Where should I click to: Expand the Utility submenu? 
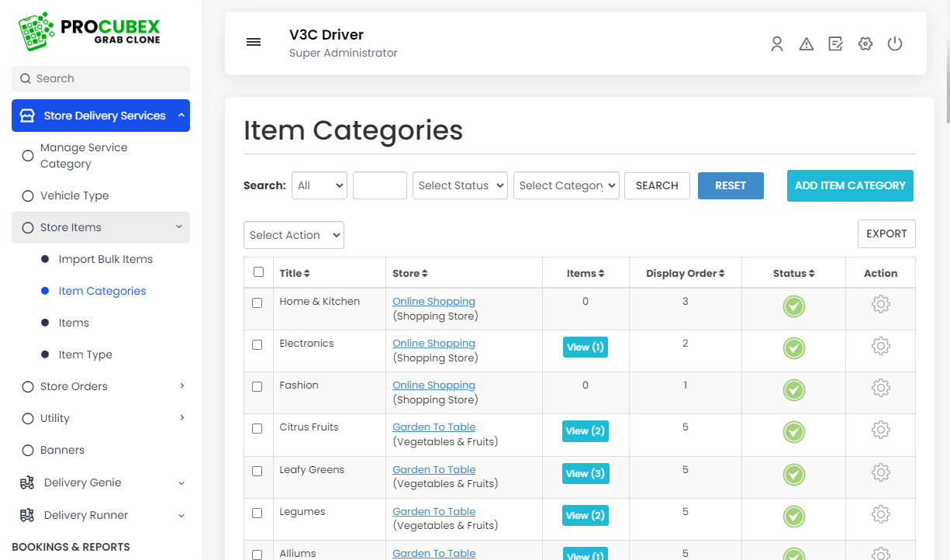tap(181, 417)
